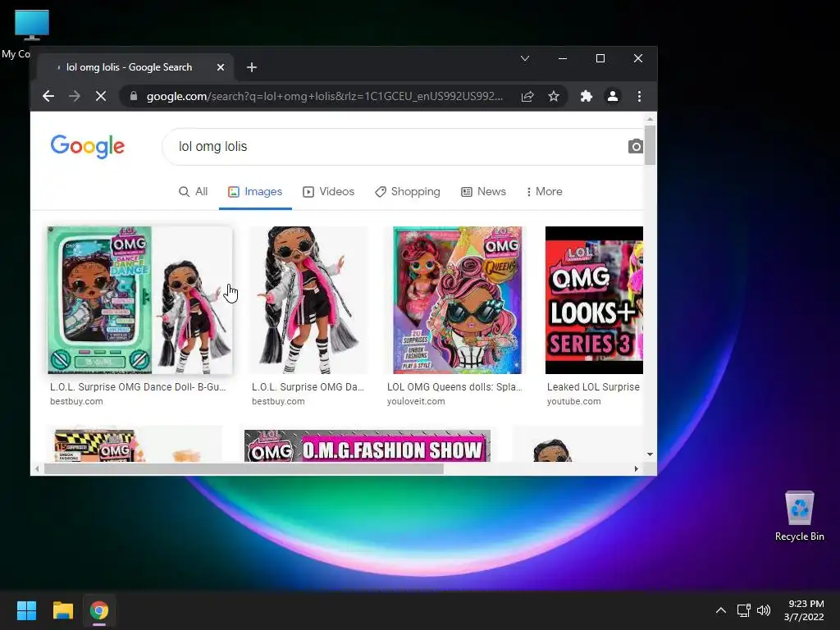Maximize the Chrome window
The image size is (840, 630).
(600, 58)
